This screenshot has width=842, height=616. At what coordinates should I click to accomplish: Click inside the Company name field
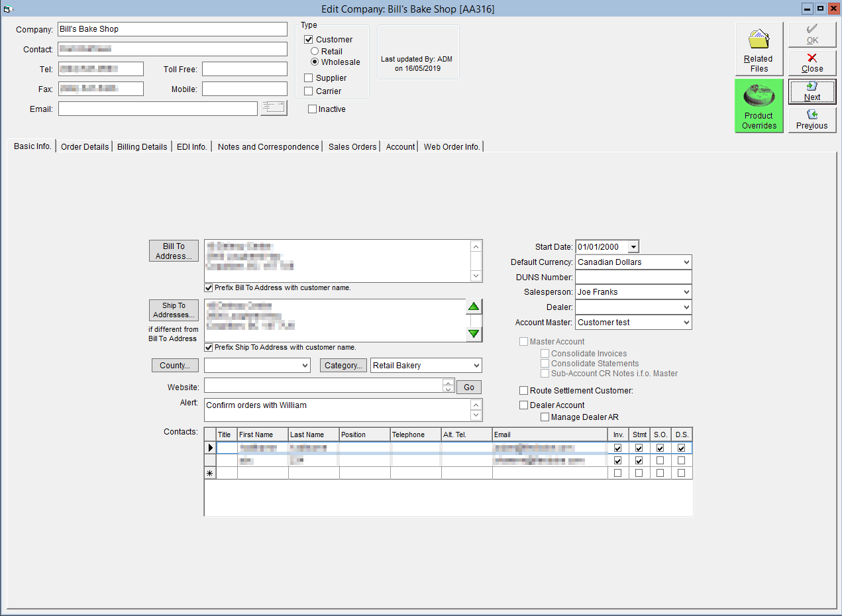coord(172,29)
